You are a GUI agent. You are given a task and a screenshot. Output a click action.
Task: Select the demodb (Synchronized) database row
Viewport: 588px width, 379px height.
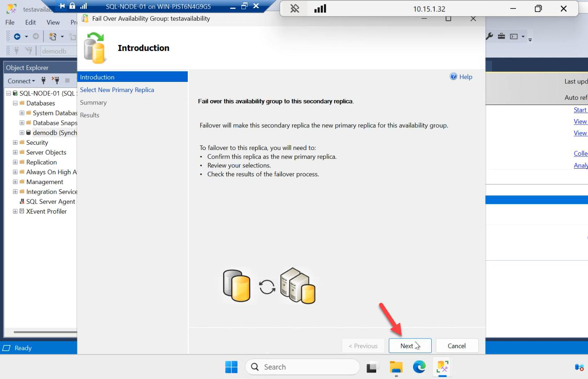click(x=51, y=133)
